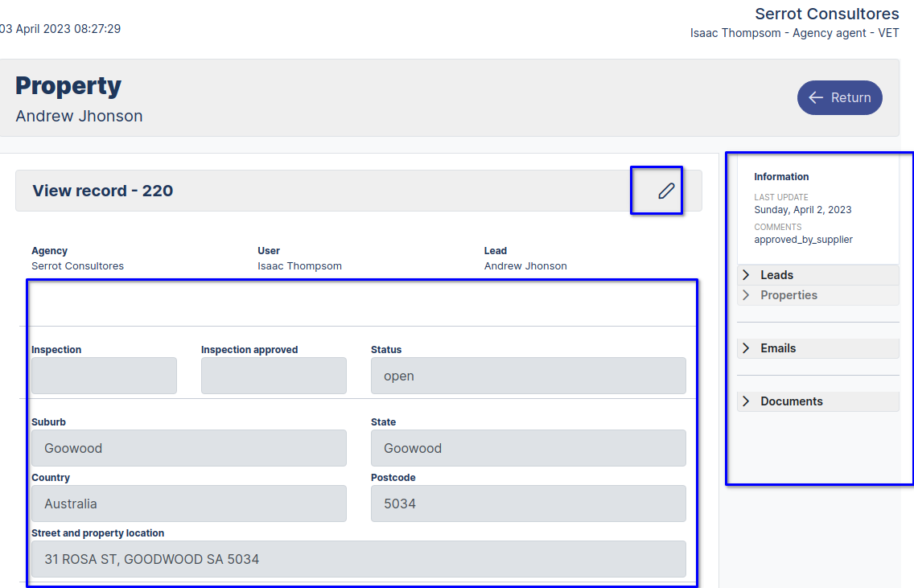Expand the Leads section
The image size is (914, 588).
(776, 275)
